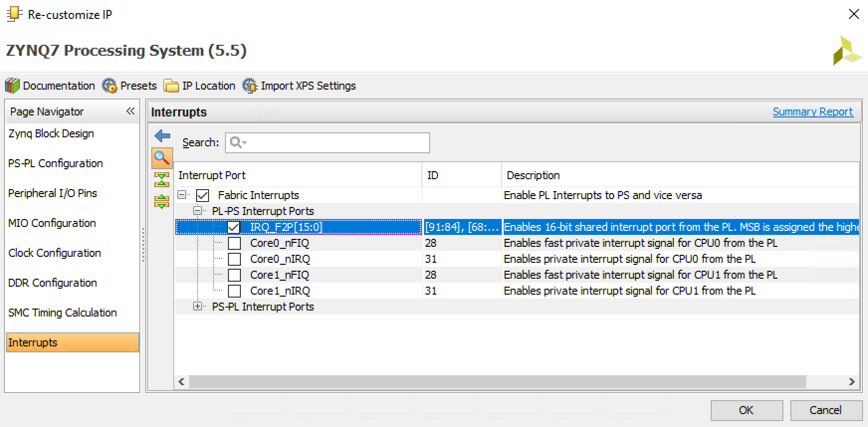Click inside the Search input field

click(x=327, y=143)
